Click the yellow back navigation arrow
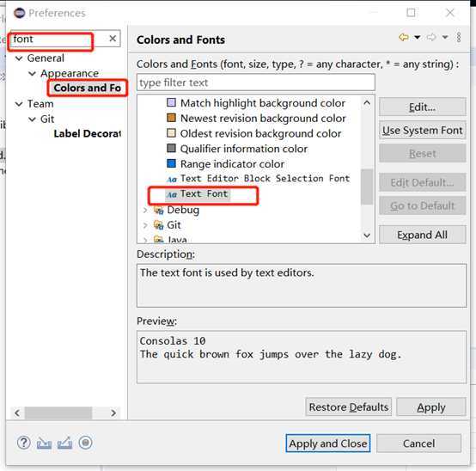The image size is (476, 471). (404, 37)
